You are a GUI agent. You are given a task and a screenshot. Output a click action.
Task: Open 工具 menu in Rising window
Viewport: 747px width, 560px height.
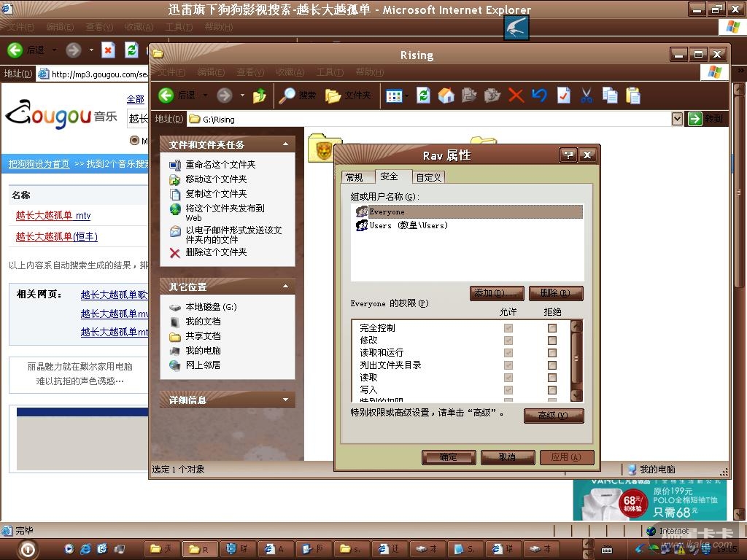click(330, 72)
